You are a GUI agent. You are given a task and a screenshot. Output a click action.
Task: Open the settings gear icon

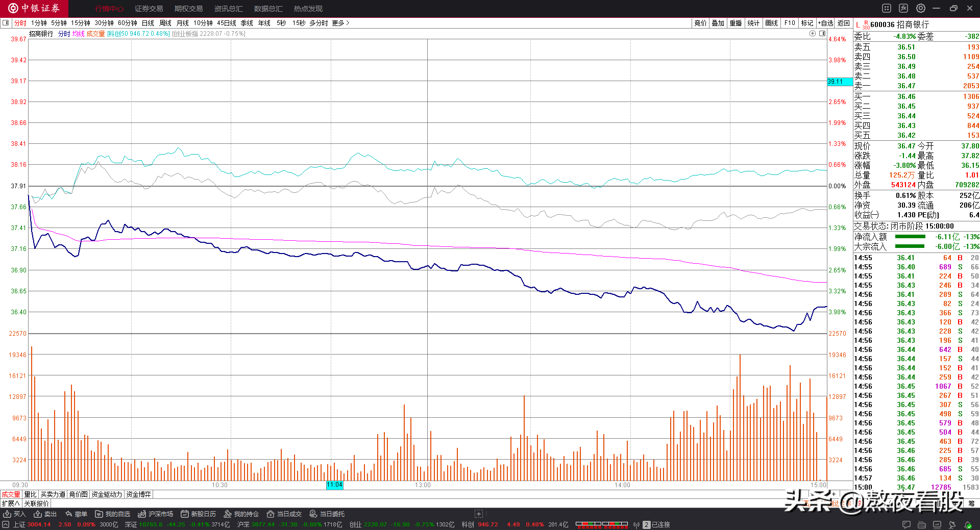tap(921, 8)
